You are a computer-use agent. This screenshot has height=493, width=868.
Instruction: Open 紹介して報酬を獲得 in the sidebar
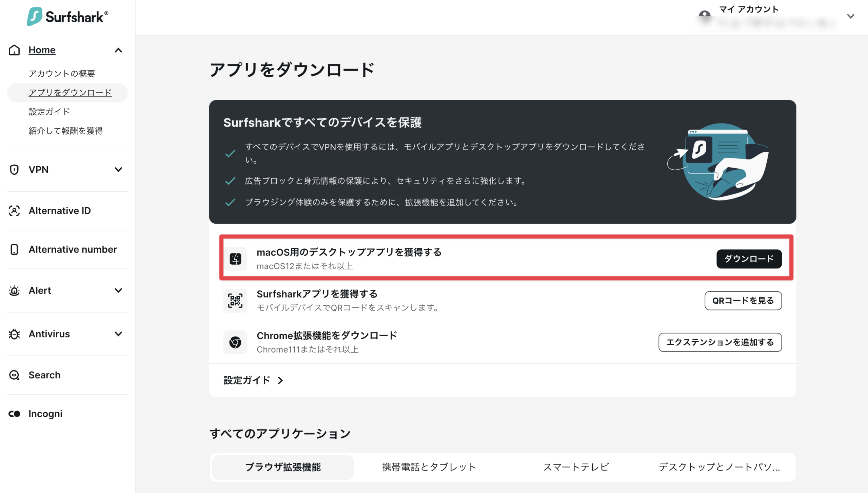[x=66, y=131]
